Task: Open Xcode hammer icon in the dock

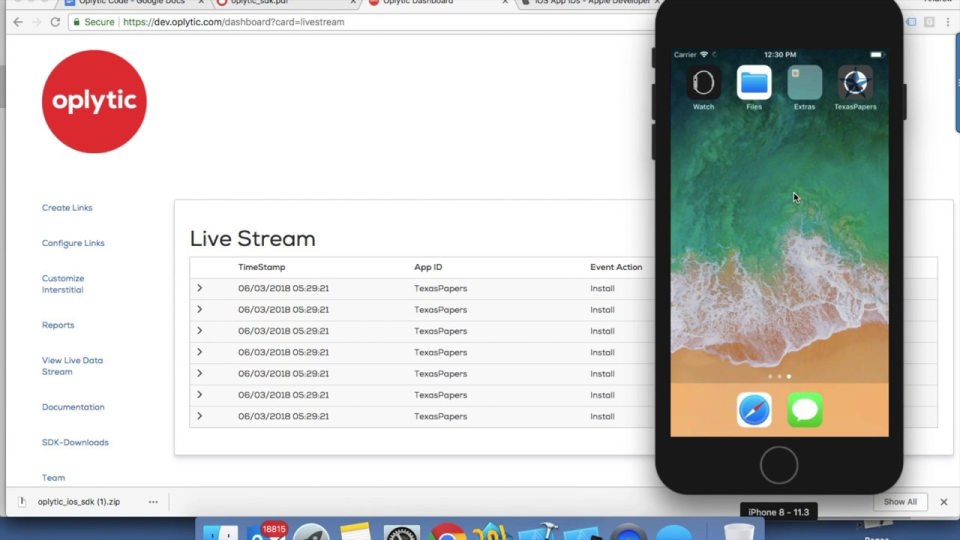Action: 538,531
